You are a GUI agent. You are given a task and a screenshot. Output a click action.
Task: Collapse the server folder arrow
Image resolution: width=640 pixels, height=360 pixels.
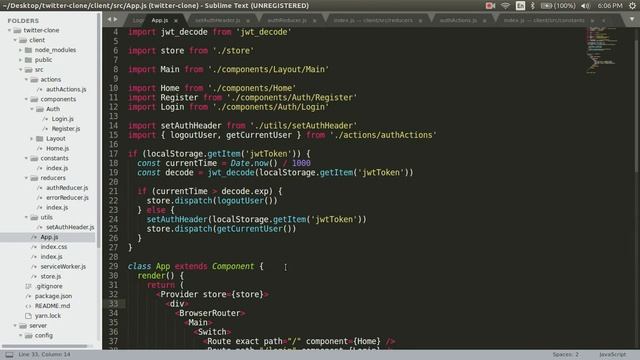15,326
